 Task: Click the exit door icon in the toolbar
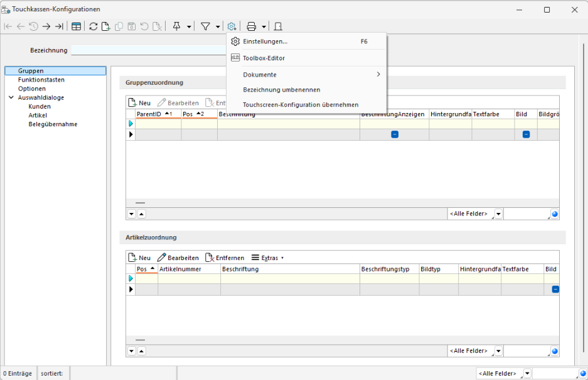279,26
